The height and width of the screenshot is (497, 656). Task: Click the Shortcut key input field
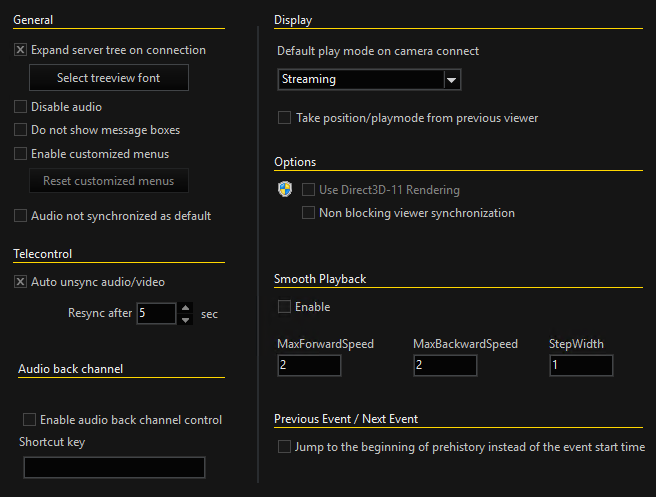point(114,467)
